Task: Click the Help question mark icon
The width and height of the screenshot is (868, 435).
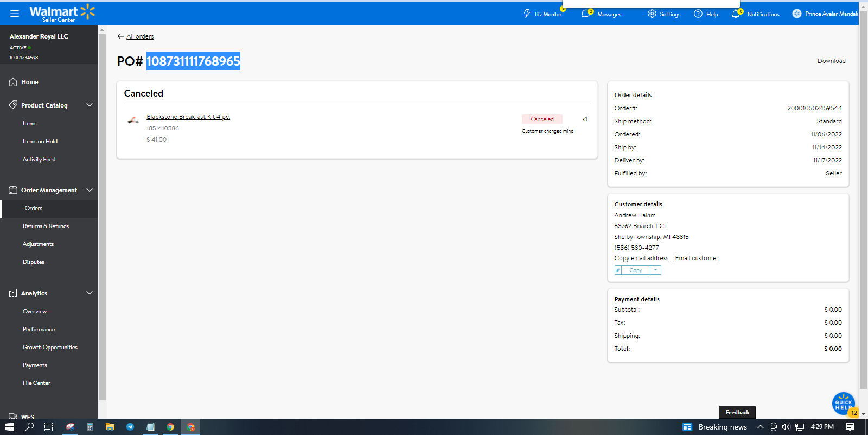Action: coord(698,14)
